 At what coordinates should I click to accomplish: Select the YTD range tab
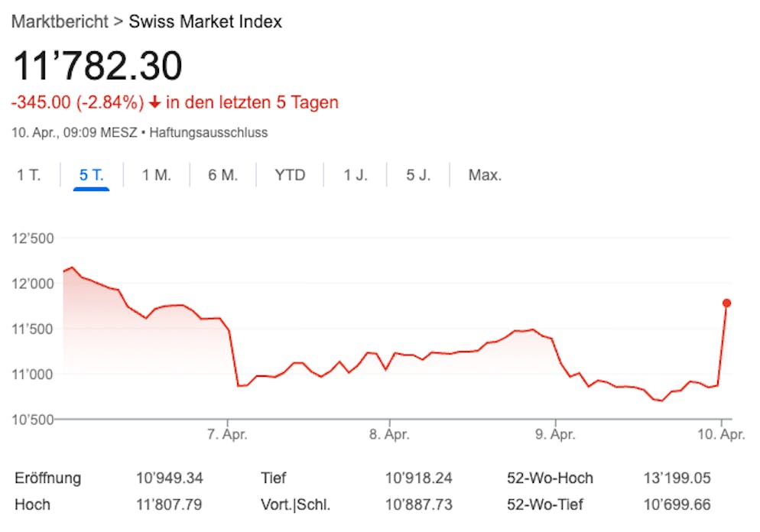(x=290, y=175)
